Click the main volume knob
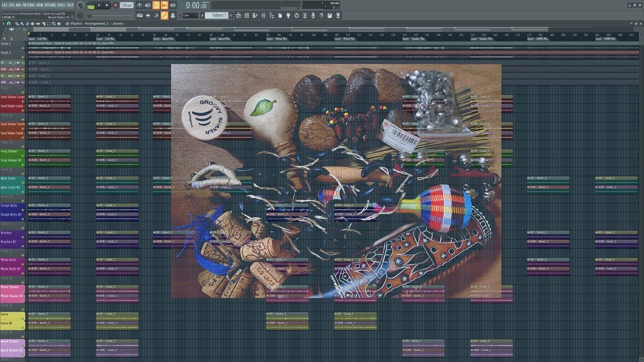The height and width of the screenshot is (362, 644). 80,5
